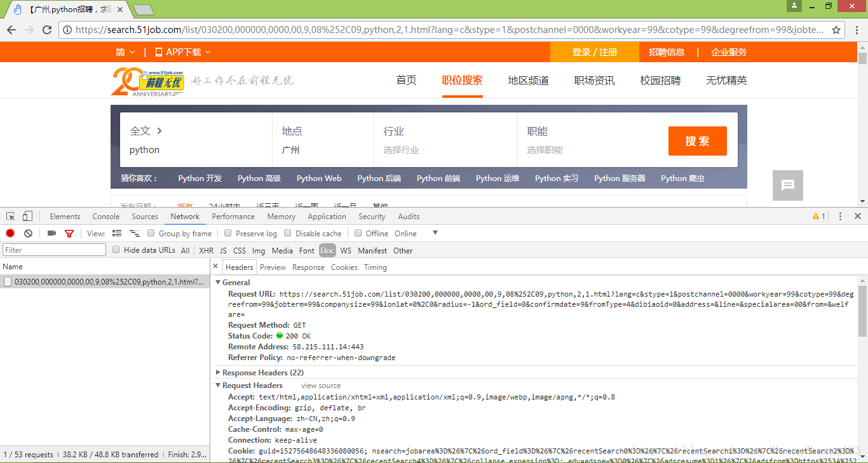Switch to large request rows view icon
The height and width of the screenshot is (463, 868).
(x=117, y=234)
